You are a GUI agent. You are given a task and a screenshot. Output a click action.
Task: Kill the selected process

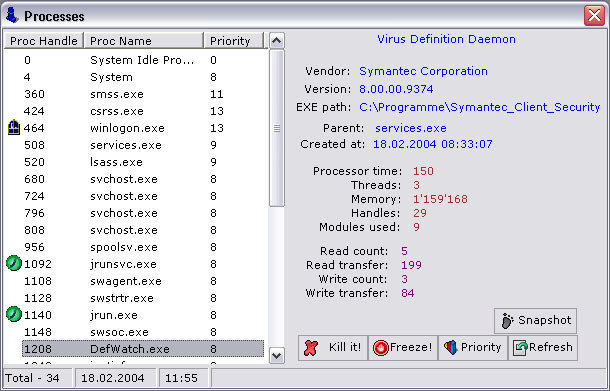coord(333,347)
